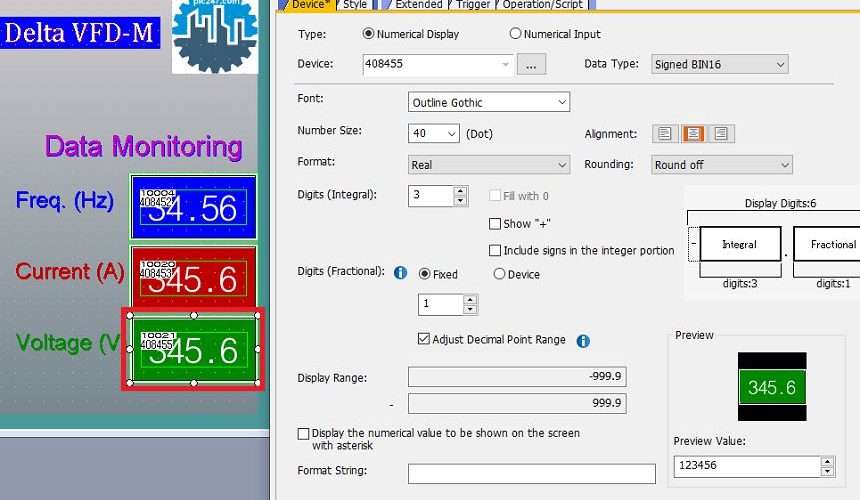Click the Delta VFD-M title label
This screenshot has width=860, height=500.
80,33
